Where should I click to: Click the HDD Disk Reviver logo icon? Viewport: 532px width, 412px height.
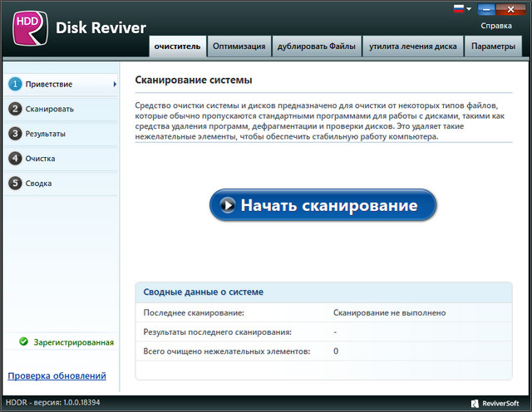[x=27, y=28]
